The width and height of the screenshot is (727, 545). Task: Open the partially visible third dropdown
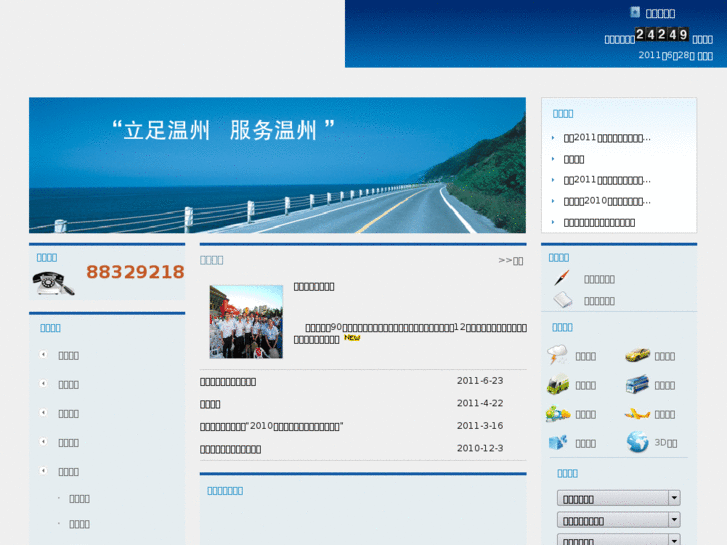click(x=619, y=539)
